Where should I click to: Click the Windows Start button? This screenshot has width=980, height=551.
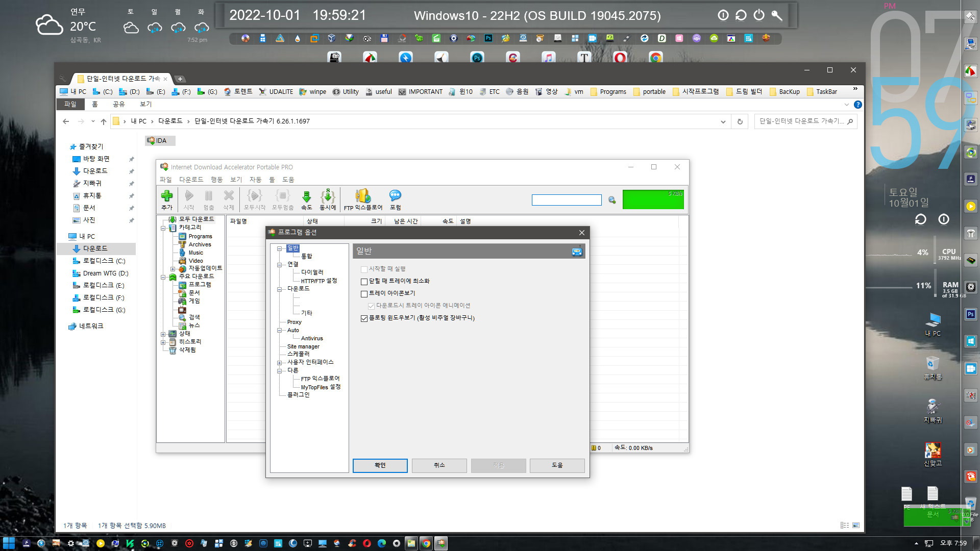[9, 543]
